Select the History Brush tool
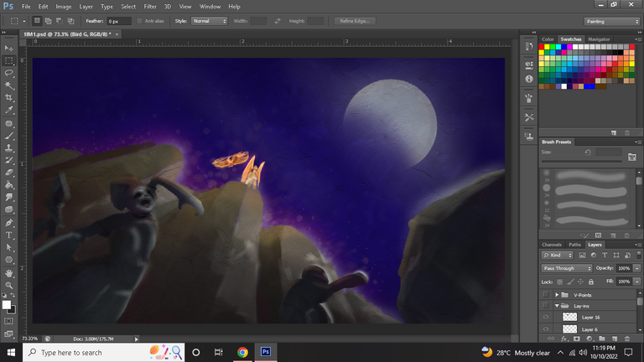The height and width of the screenshot is (362, 644). coord(8,160)
